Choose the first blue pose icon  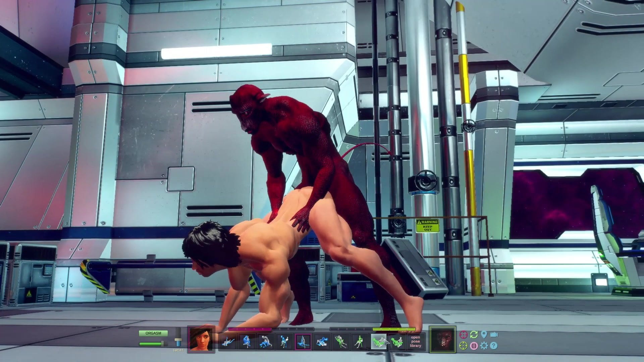[x=228, y=342]
